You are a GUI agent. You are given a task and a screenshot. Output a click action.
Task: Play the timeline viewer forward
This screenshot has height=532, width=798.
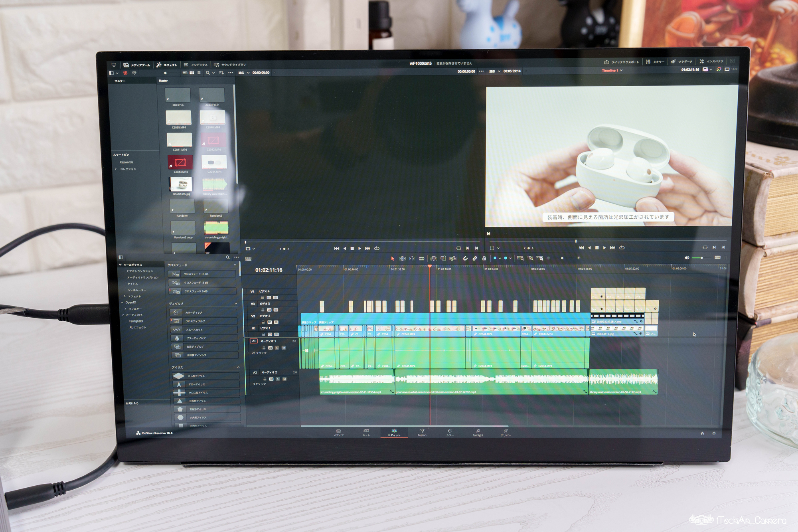[604, 248]
